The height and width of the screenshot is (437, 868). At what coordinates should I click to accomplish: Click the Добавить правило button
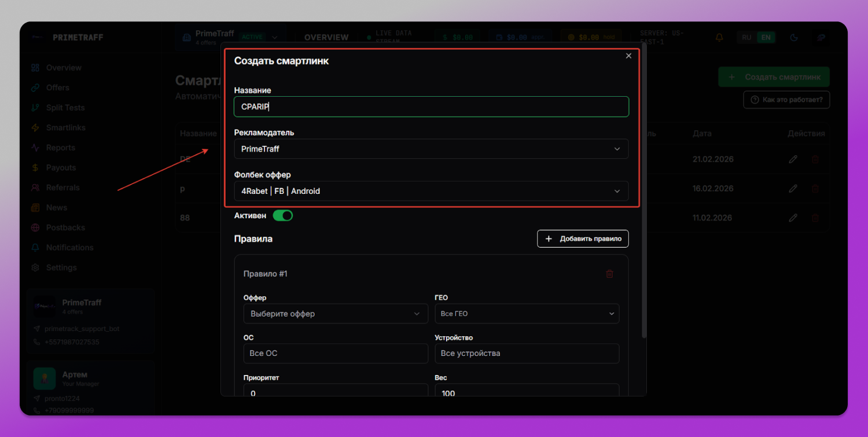583,238
